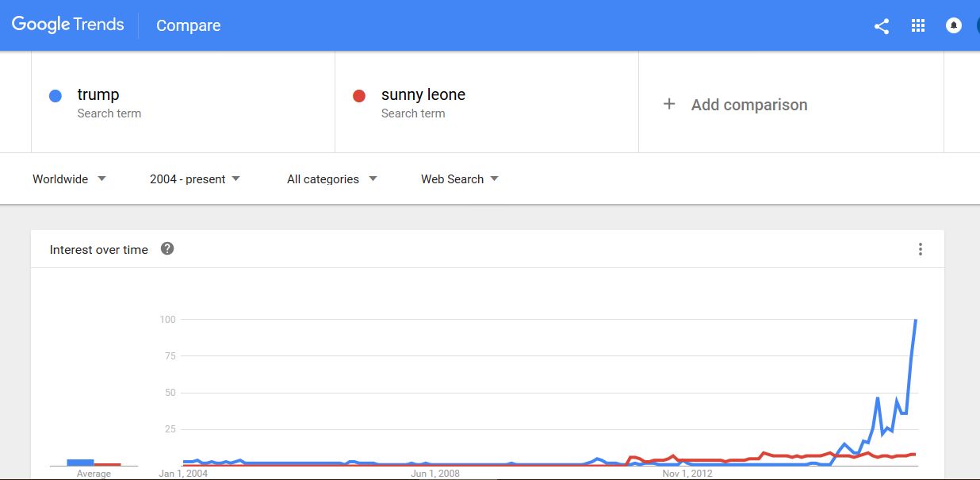Click the blue Average bar
The width and height of the screenshot is (980, 480).
[x=80, y=462]
